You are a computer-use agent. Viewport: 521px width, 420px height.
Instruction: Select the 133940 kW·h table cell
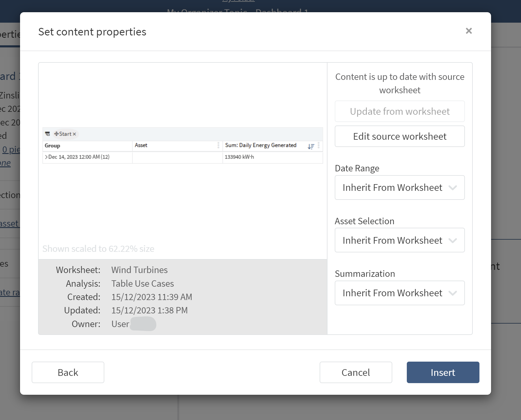point(239,157)
